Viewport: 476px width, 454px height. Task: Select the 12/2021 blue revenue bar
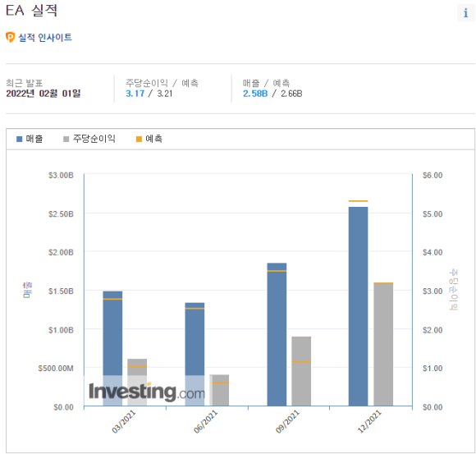(358, 306)
